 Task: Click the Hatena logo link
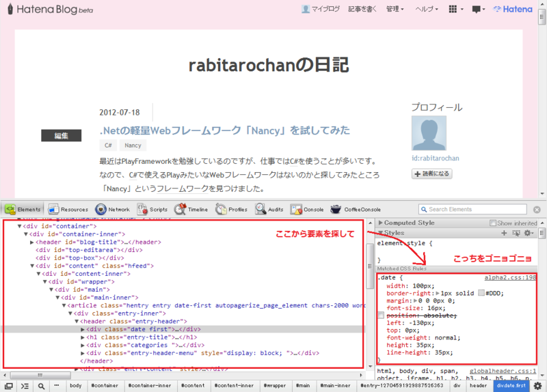(513, 9)
